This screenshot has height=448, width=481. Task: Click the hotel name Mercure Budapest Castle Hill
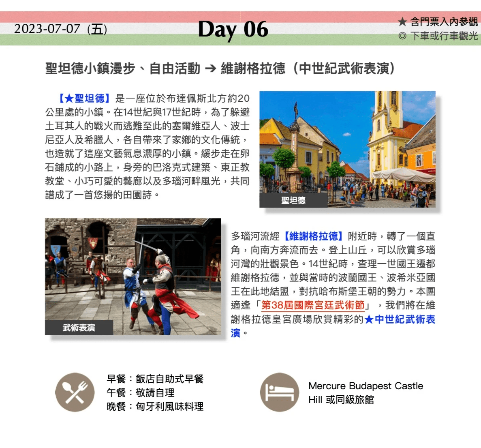[366, 393]
